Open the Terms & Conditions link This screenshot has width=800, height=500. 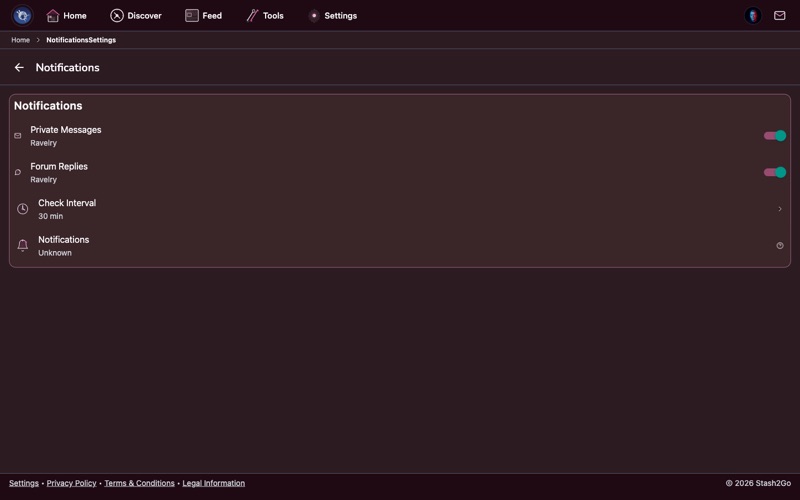coord(139,483)
